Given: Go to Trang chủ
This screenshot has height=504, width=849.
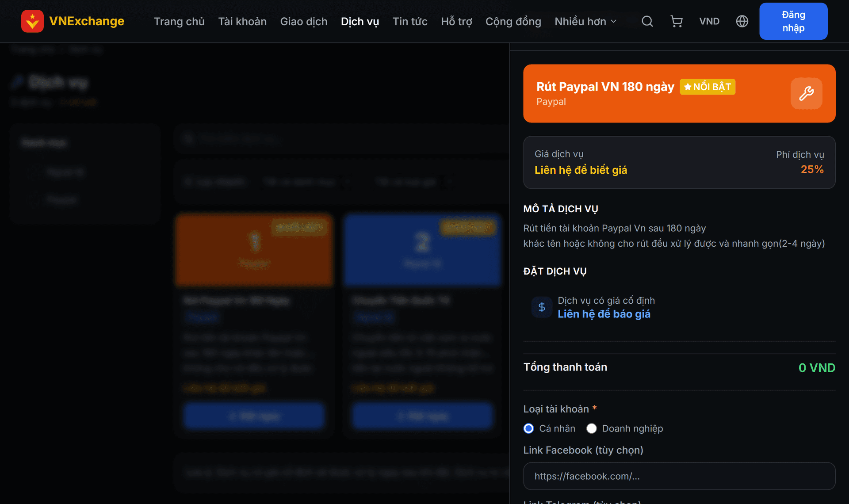Looking at the screenshot, I should 179,21.
